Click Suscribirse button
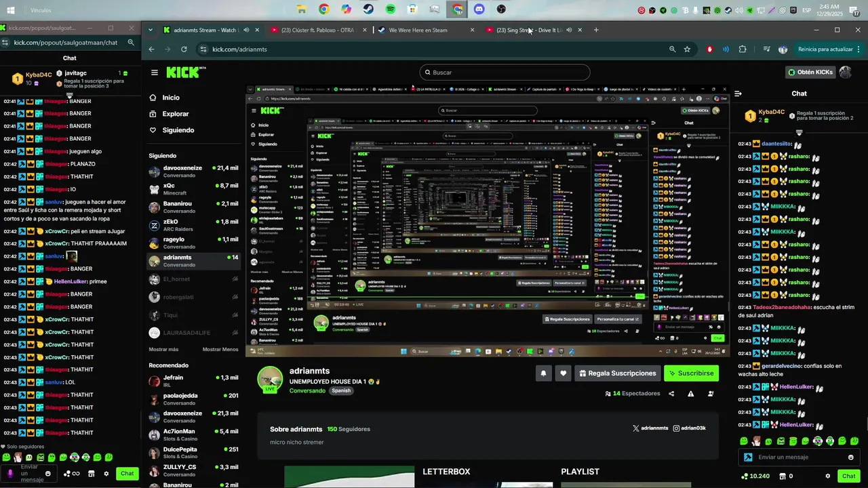Screen dimensions: 868x488 691,373
